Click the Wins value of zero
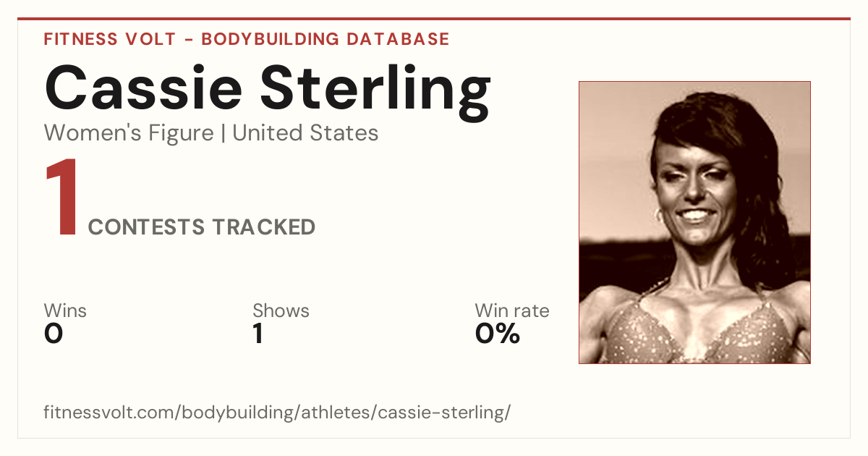Image resolution: width=868 pixels, height=456 pixels. click(54, 334)
